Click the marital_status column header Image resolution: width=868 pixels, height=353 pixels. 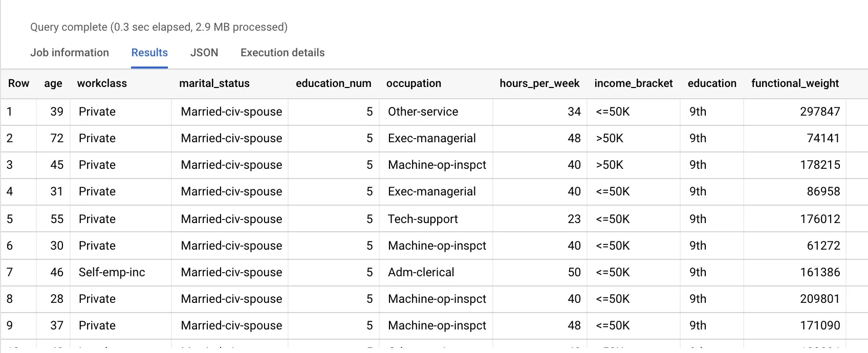214,83
